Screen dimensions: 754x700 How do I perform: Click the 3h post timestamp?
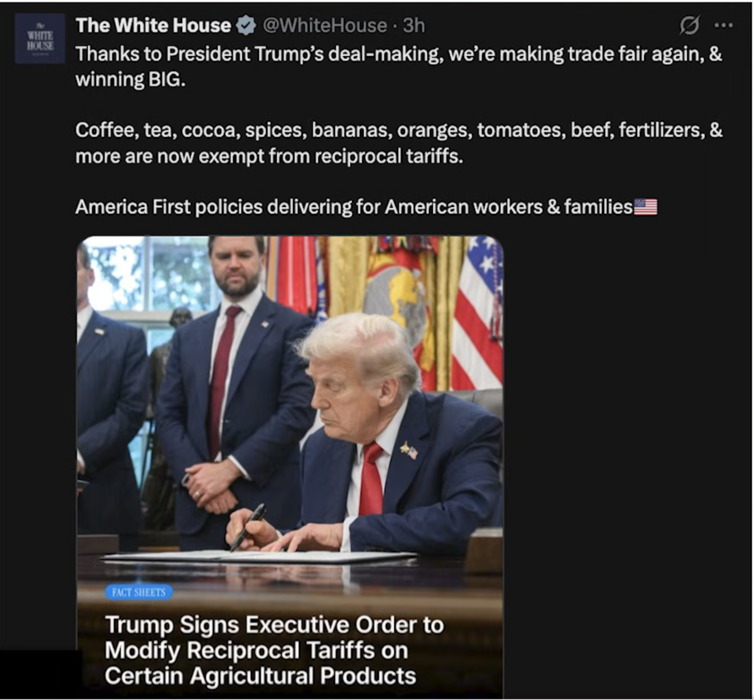[x=414, y=25]
